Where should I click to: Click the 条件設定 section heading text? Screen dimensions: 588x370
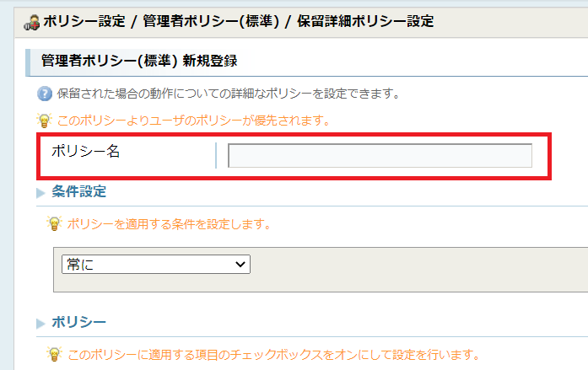pyautogui.click(x=79, y=191)
